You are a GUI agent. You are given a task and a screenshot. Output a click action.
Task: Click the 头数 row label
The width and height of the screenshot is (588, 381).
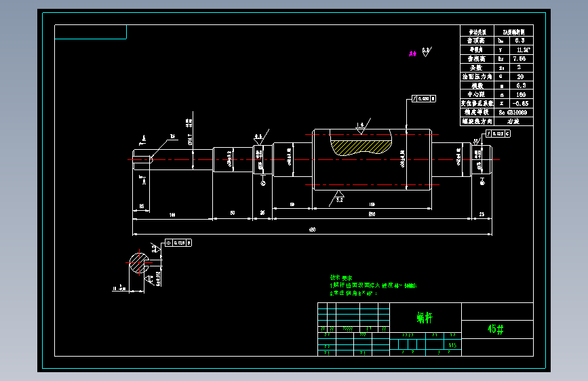click(x=476, y=68)
